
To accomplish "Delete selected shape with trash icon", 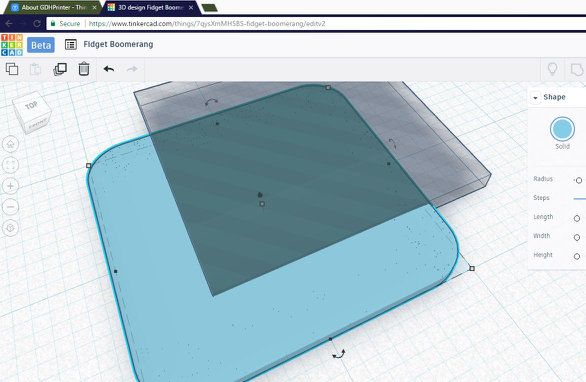I will tap(84, 69).
